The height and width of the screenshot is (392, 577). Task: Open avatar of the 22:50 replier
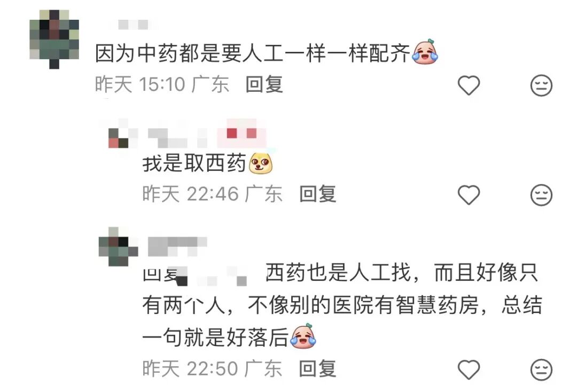click(118, 246)
